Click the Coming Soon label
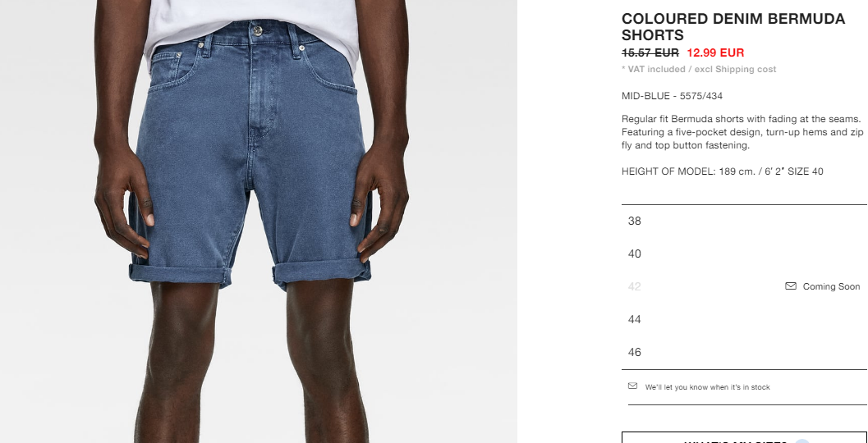 [x=831, y=286]
